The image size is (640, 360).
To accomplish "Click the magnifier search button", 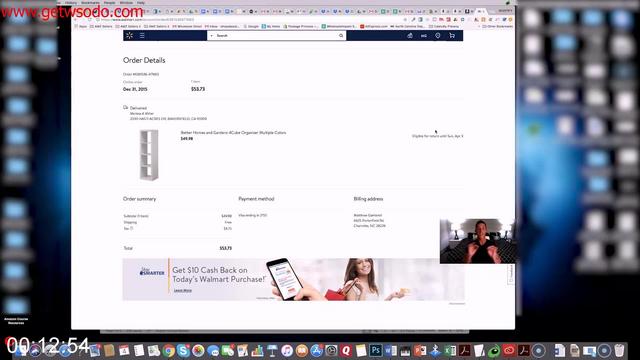I will pyautogui.click(x=341, y=36).
